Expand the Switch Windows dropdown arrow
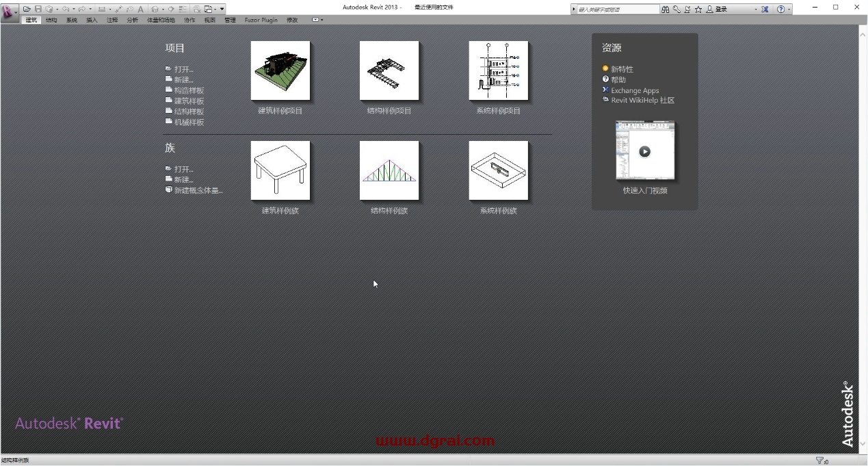 (x=215, y=9)
